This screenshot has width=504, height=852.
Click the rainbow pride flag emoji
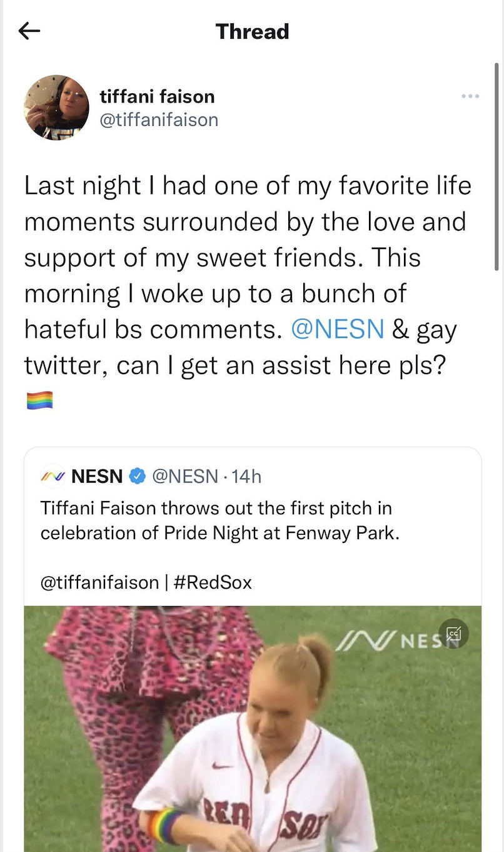coord(39,400)
